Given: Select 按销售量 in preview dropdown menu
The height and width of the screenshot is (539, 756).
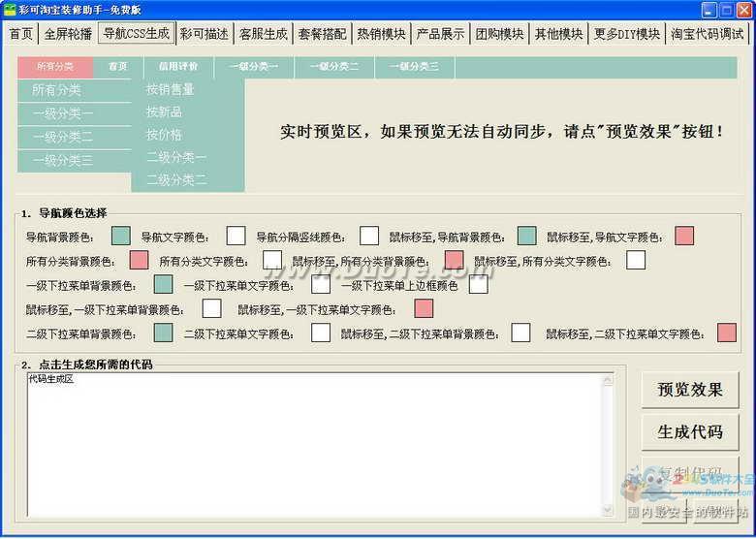Looking at the screenshot, I should [171, 89].
